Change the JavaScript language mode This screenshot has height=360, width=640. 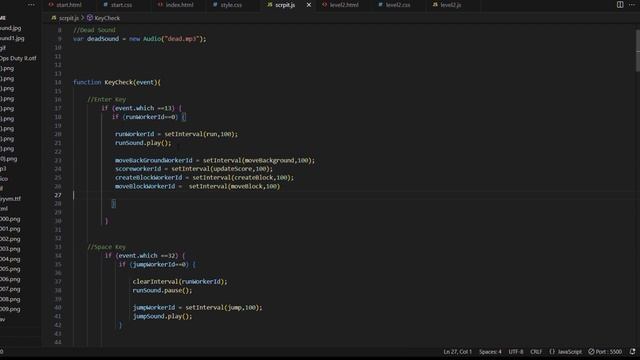[x=570, y=351]
